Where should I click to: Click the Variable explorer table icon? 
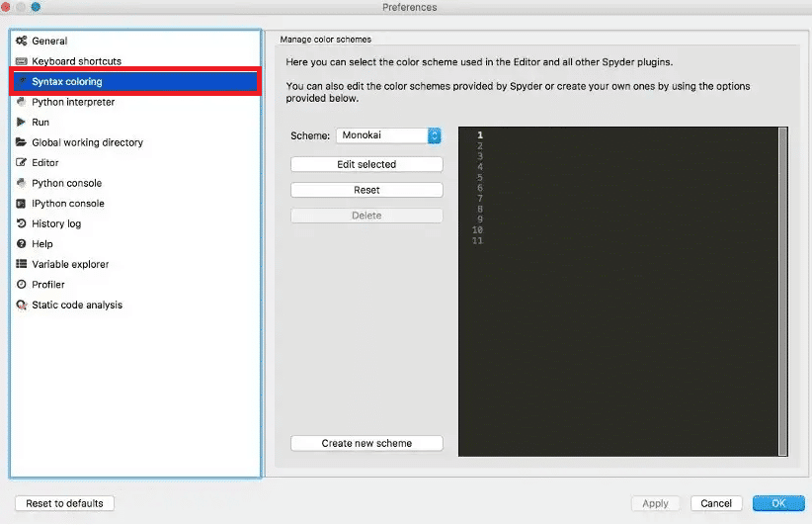(21, 264)
